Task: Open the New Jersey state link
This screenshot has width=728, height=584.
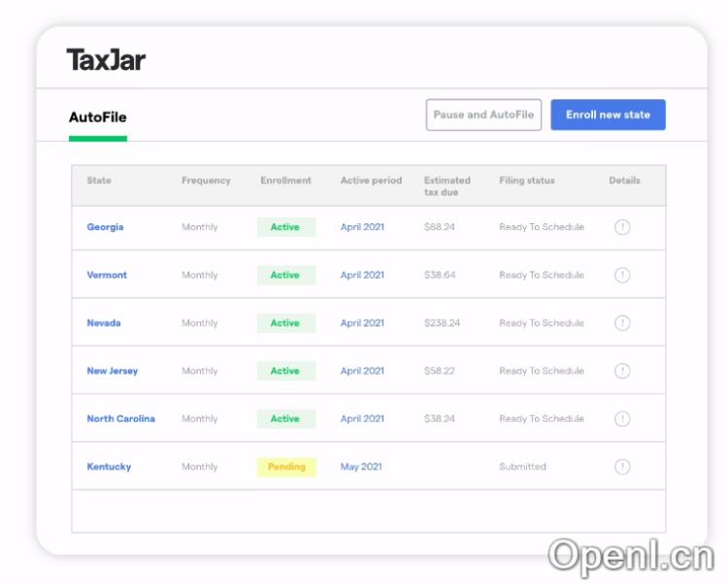Action: pos(113,371)
